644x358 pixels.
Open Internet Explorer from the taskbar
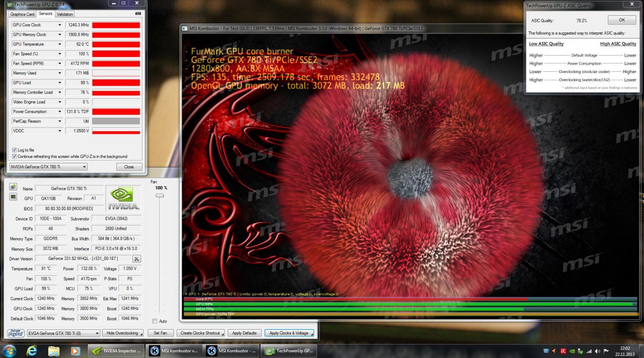pyautogui.click(x=32, y=351)
